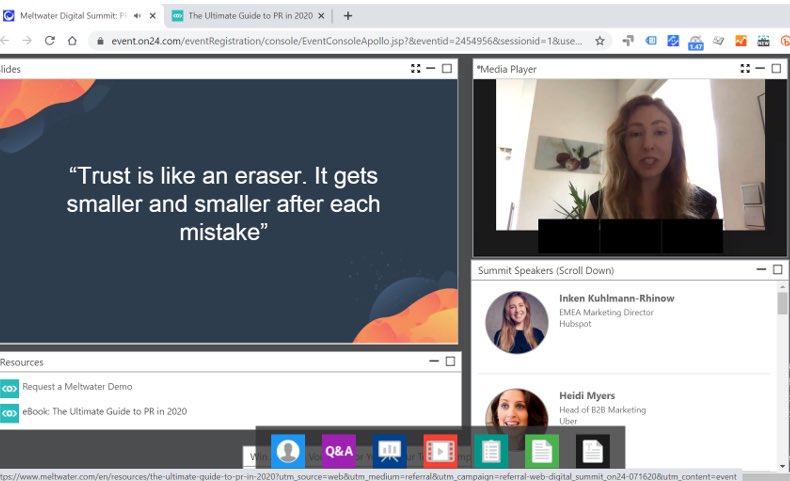Image resolution: width=790 pixels, height=481 pixels.
Task: Click Heidi Myers speaker photo
Action: [516, 408]
